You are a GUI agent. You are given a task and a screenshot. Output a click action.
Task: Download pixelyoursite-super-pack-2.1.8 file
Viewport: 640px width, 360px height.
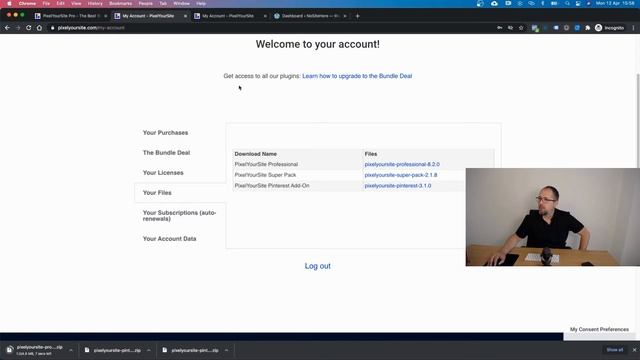click(401, 175)
